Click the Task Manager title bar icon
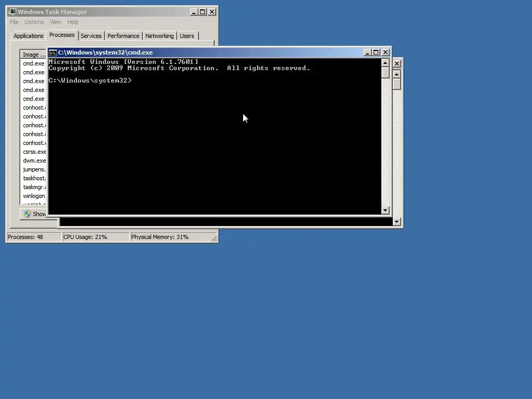The image size is (532, 399). click(12, 12)
